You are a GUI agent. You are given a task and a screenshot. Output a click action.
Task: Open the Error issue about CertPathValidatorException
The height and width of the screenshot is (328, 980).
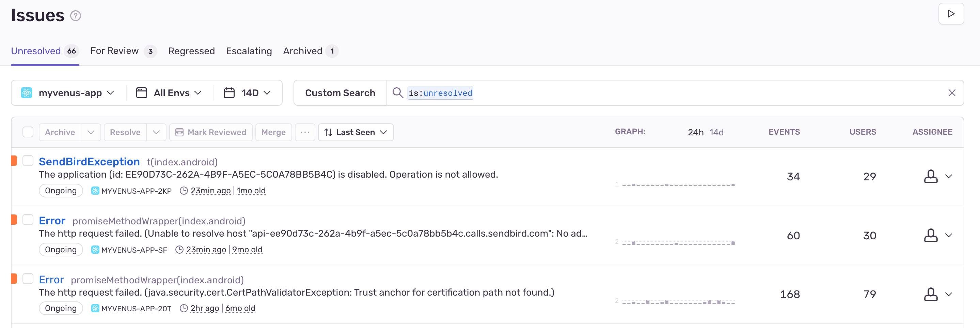pos(51,280)
